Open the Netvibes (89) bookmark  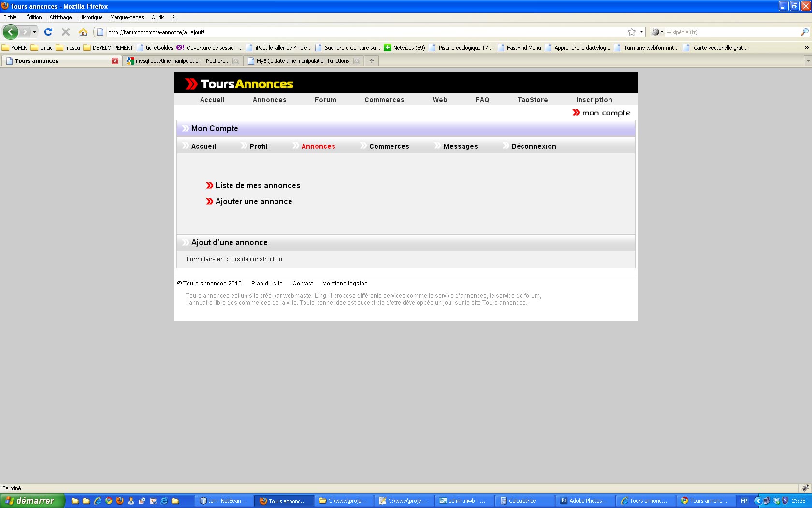pyautogui.click(x=405, y=48)
